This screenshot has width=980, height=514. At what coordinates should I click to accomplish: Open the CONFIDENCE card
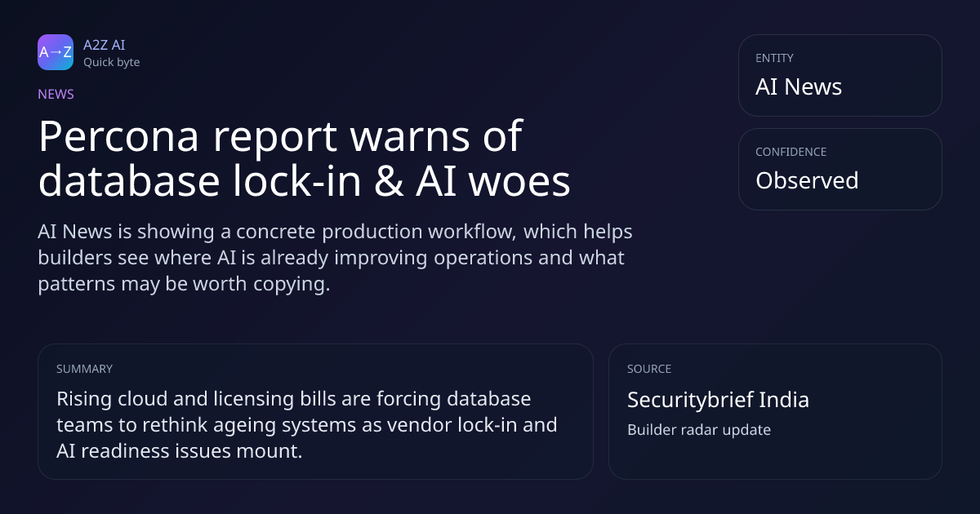pyautogui.click(x=840, y=169)
